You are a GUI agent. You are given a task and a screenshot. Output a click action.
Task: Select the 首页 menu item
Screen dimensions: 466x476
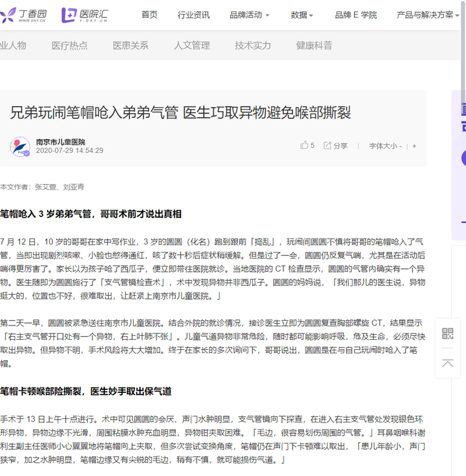149,15
